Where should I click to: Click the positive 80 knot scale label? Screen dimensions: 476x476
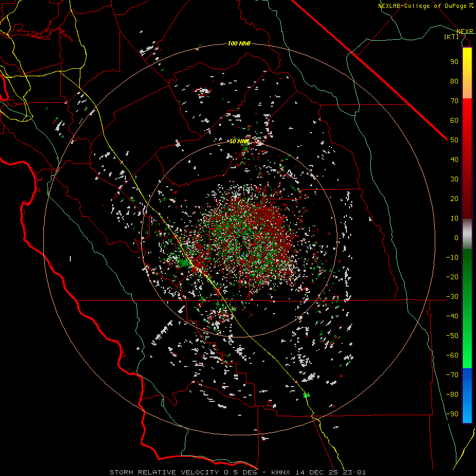(x=454, y=81)
